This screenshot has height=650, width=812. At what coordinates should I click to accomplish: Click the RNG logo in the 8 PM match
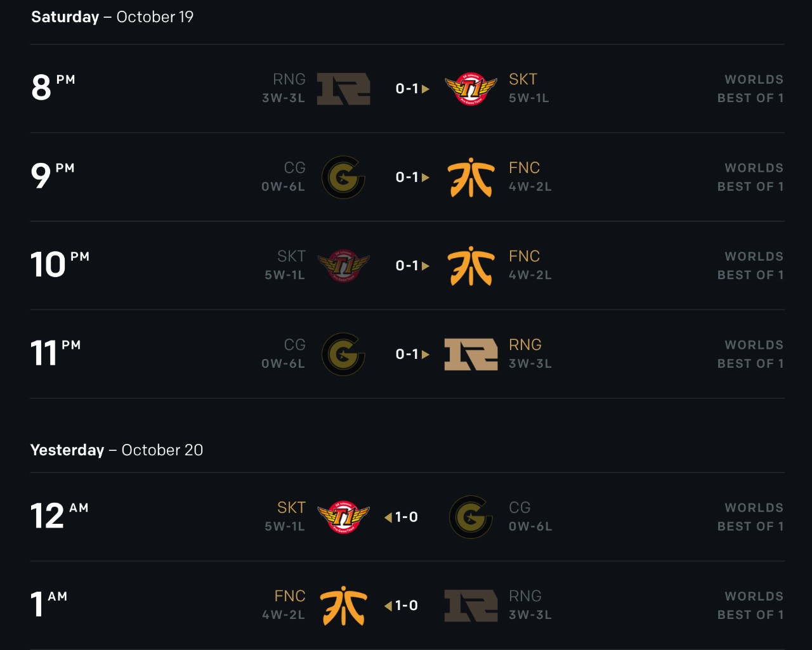click(x=343, y=89)
